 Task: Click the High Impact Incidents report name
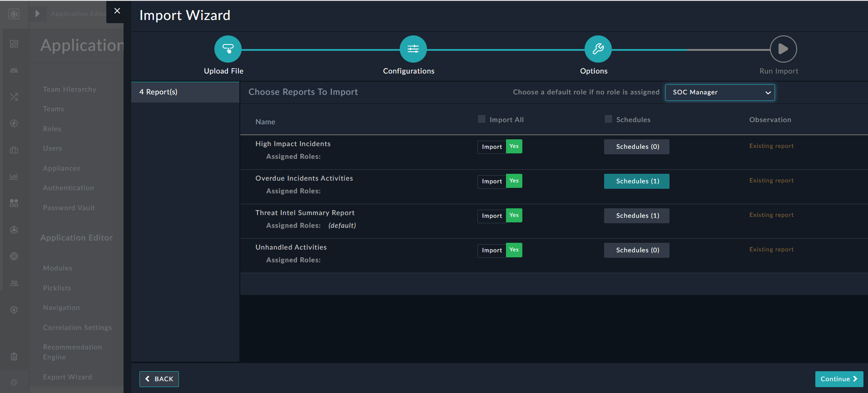tap(293, 144)
